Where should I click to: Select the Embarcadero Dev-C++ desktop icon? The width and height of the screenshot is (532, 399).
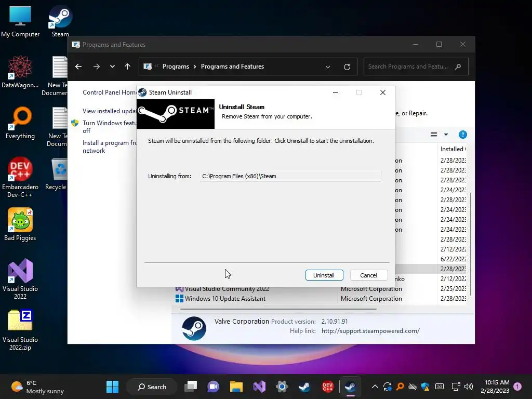[20, 177]
